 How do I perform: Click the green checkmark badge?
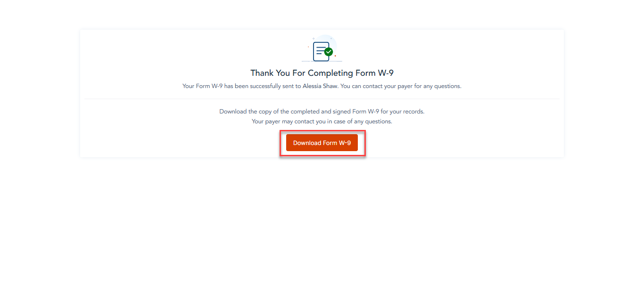click(329, 52)
